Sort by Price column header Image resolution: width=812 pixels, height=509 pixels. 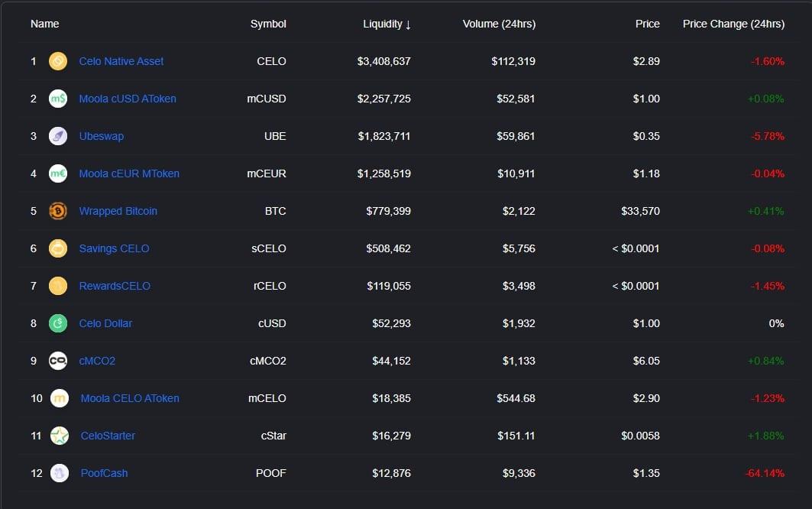coord(647,24)
